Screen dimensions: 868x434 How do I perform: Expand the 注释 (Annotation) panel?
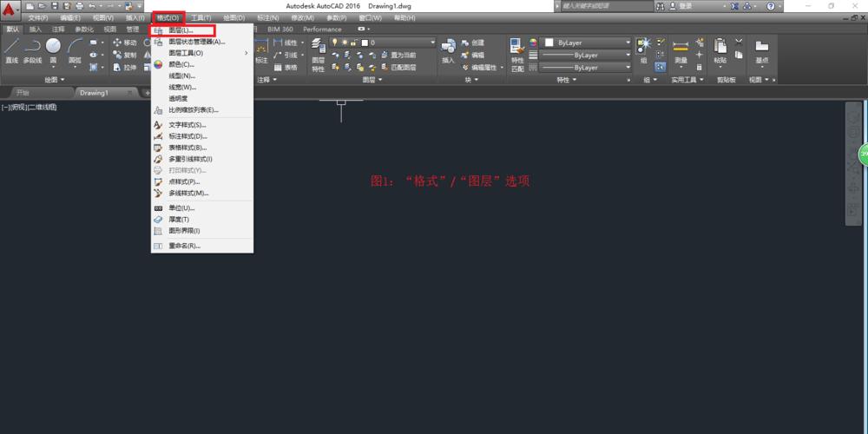[x=266, y=80]
